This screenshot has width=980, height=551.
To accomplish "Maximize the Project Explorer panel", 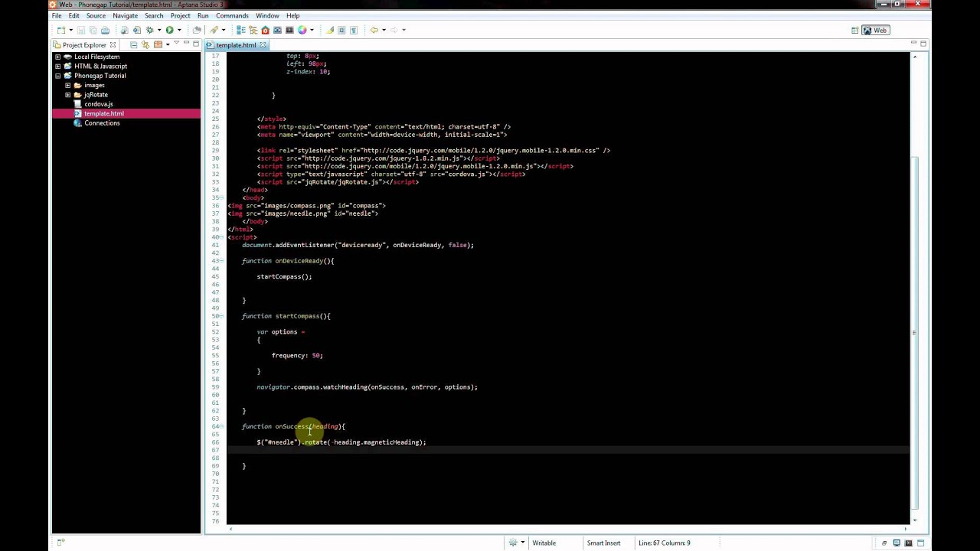I will coord(195,44).
